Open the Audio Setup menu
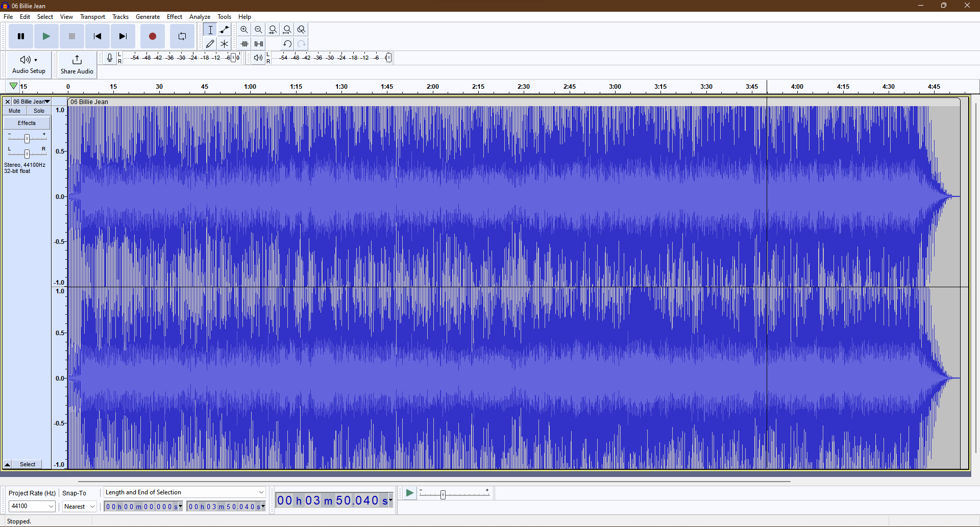Viewport: 980px width, 527px height. point(29,64)
